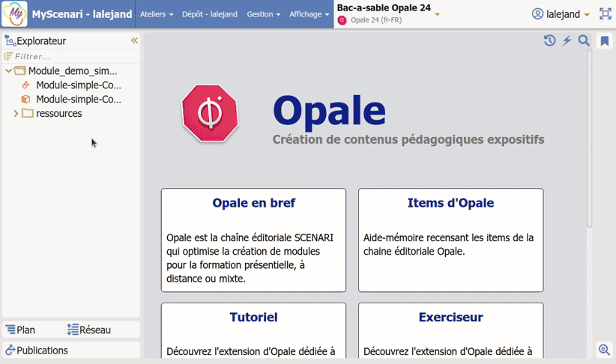
Task: Open the Publications panel
Action: (x=71, y=350)
